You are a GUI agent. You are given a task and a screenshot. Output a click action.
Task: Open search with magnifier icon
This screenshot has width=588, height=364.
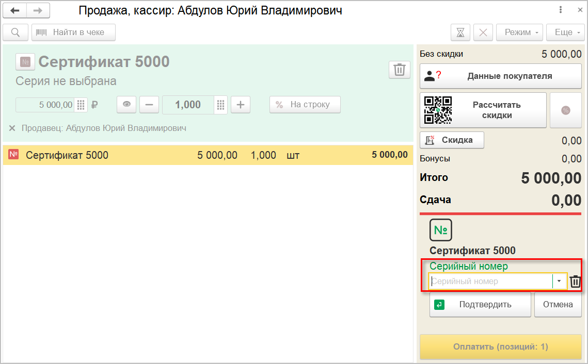point(15,32)
